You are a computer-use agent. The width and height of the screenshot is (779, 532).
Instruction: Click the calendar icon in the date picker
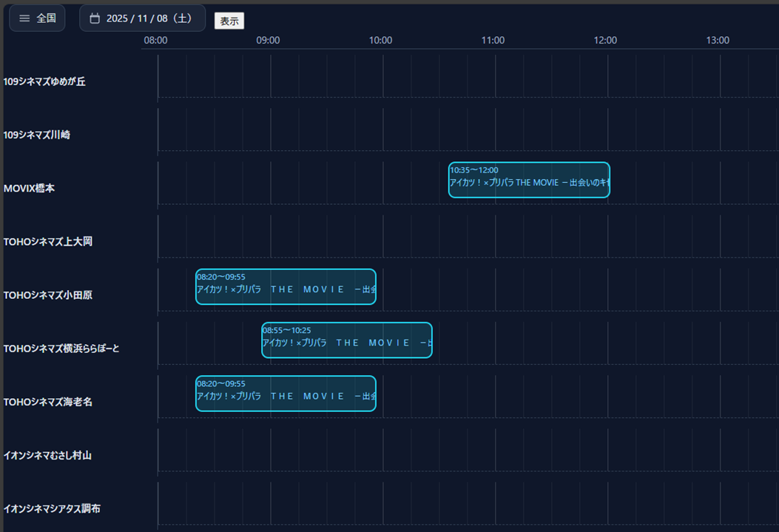point(95,18)
